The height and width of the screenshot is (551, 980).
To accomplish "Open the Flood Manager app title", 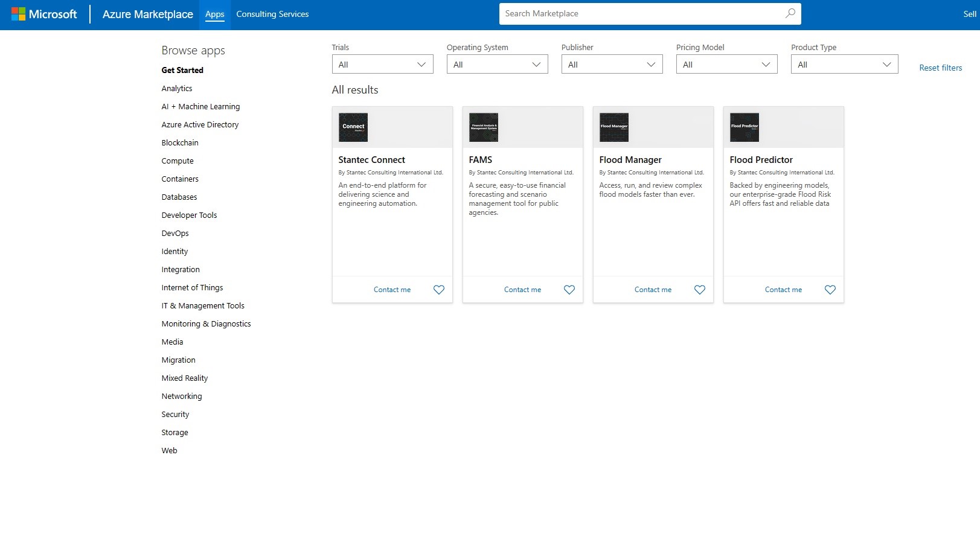I will pyautogui.click(x=630, y=160).
